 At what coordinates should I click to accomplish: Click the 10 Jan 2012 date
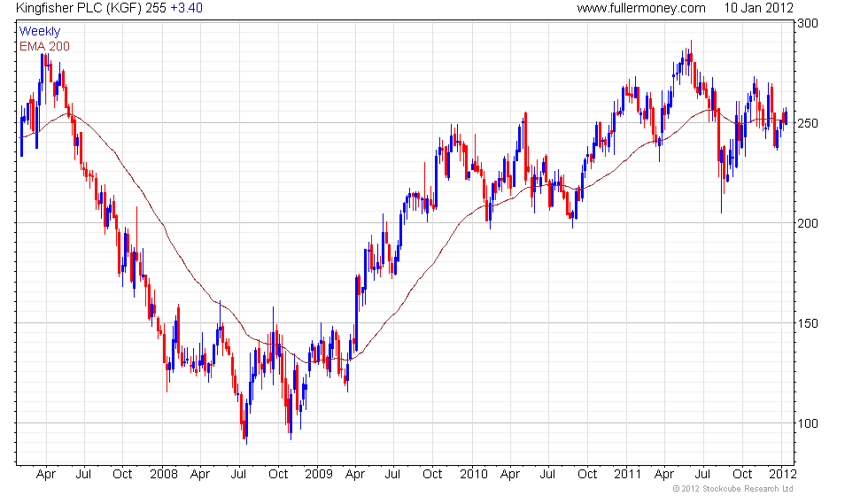click(x=758, y=8)
